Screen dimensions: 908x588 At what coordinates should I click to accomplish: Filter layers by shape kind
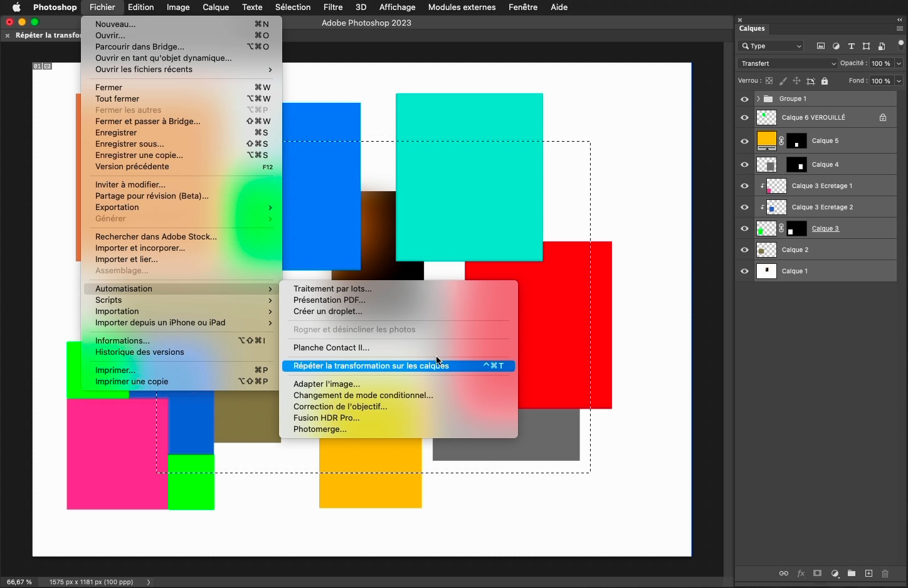(x=866, y=46)
